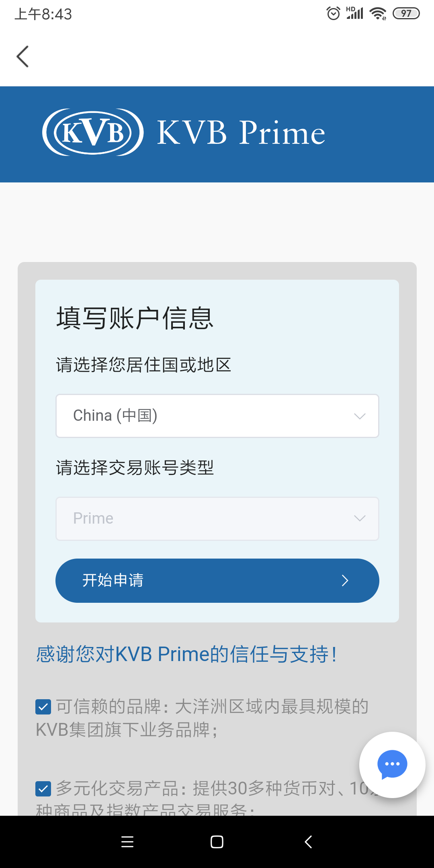Toggle the 可信赖的品牌 checkbox

click(43, 706)
